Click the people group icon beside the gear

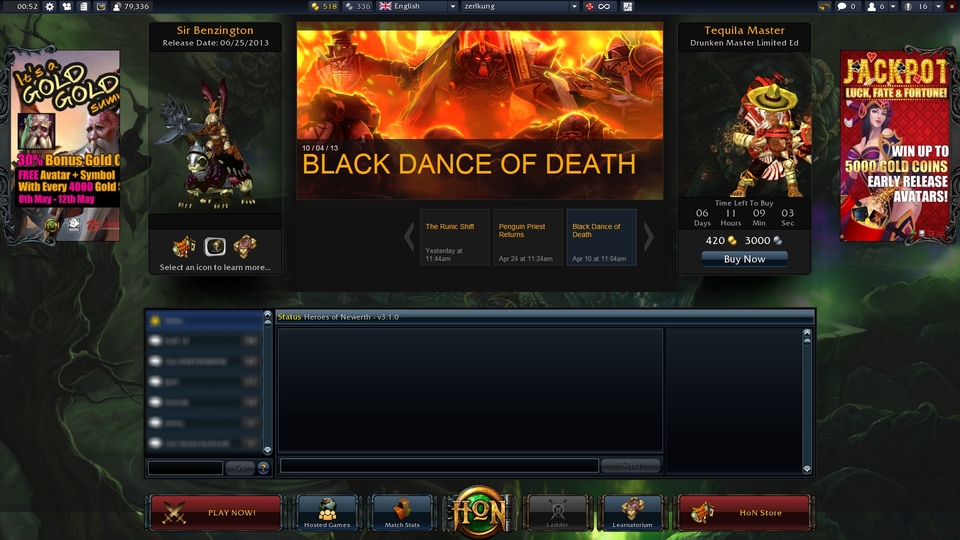pyautogui.click(x=67, y=6)
